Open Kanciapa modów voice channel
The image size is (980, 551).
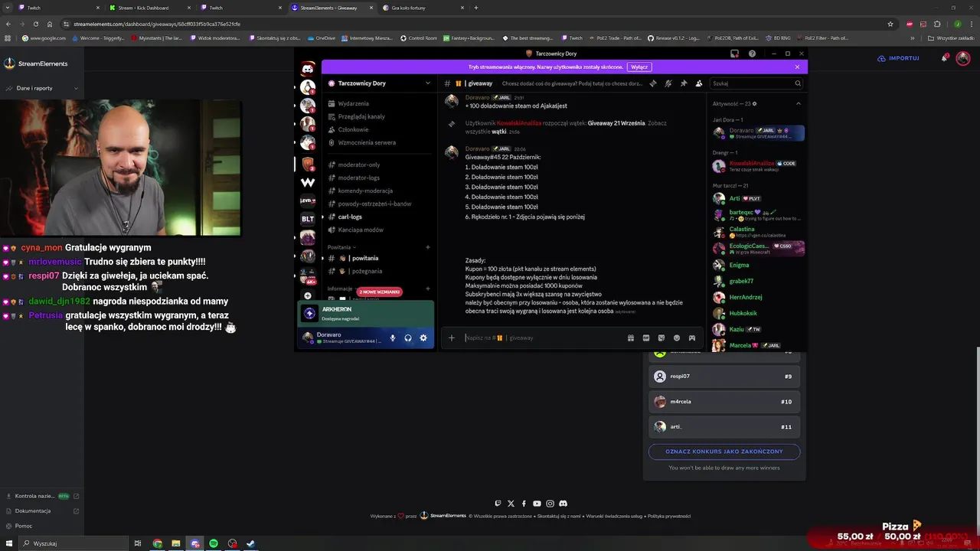coord(378,230)
